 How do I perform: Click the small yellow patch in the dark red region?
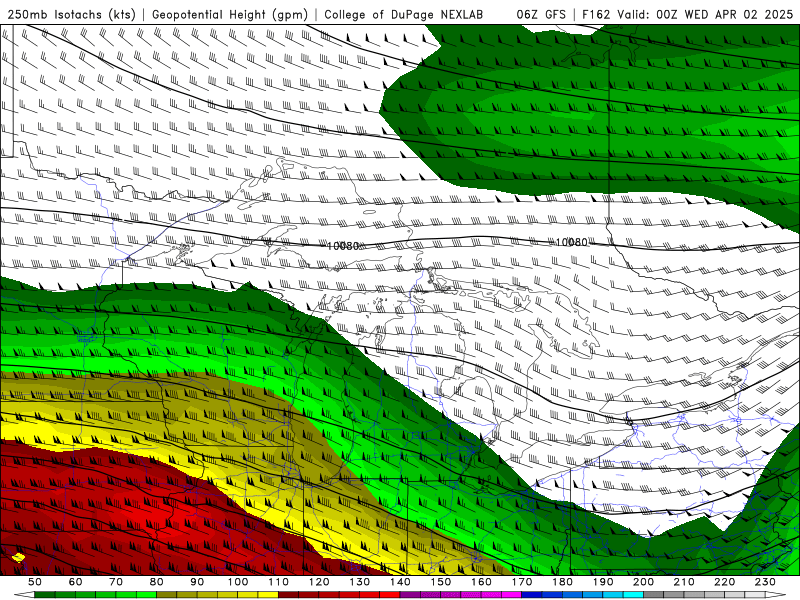click(18, 558)
